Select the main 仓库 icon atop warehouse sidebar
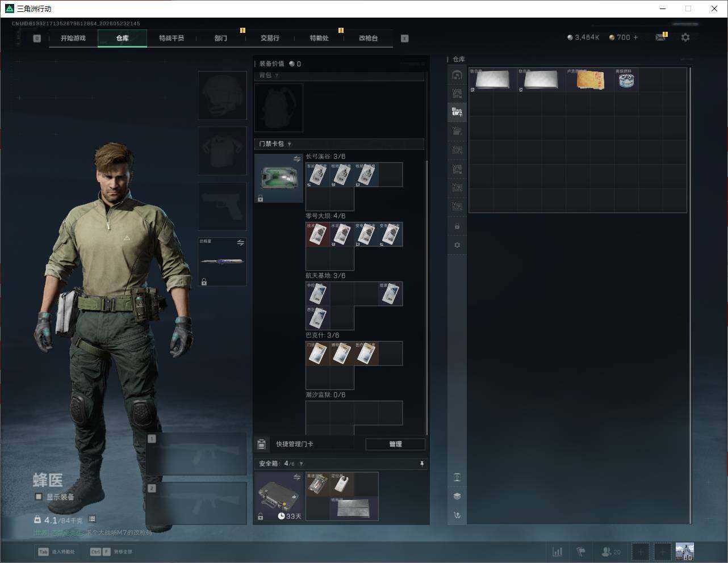This screenshot has width=728, height=563. click(x=457, y=75)
